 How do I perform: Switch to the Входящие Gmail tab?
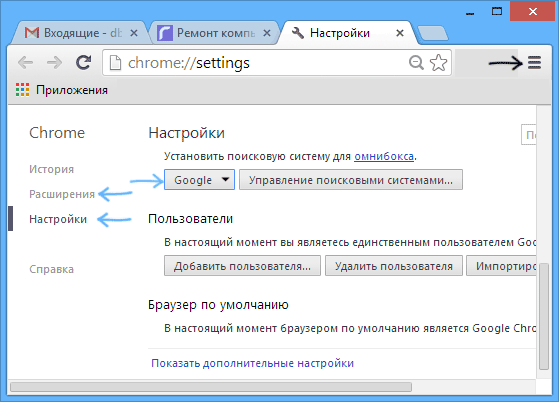pos(80,33)
